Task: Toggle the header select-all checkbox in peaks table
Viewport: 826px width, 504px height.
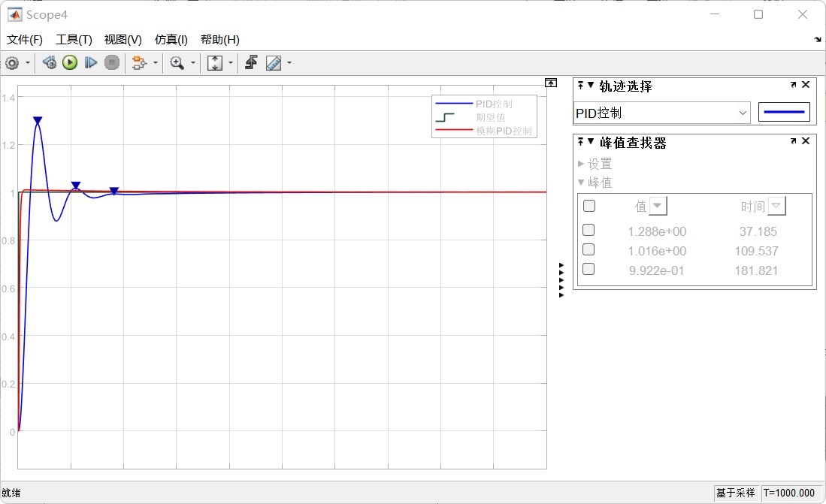Action: tap(589, 205)
